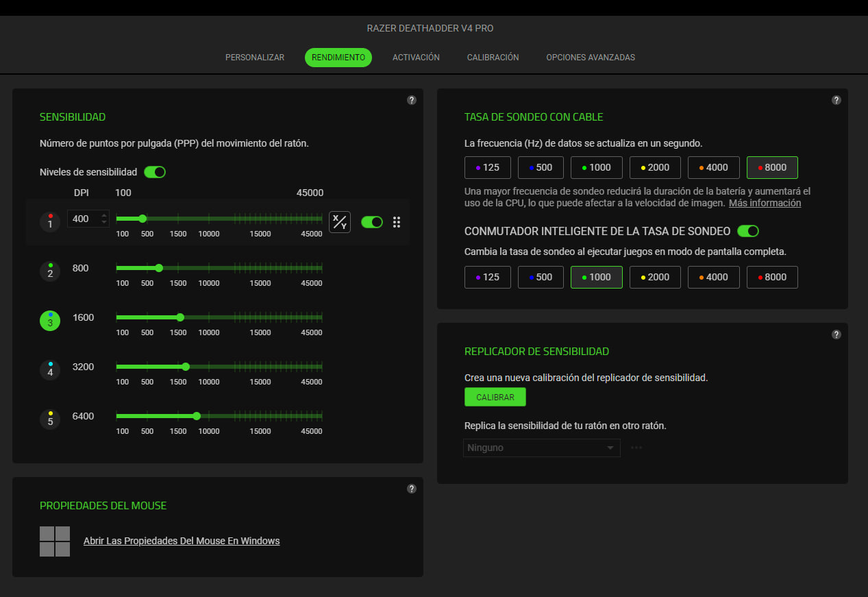Click the REPLICADOR DE SENSIBILIDAD heading

[536, 352]
